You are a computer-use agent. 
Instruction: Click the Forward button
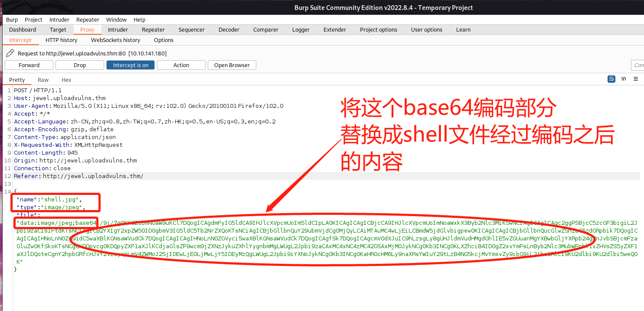coord(29,65)
